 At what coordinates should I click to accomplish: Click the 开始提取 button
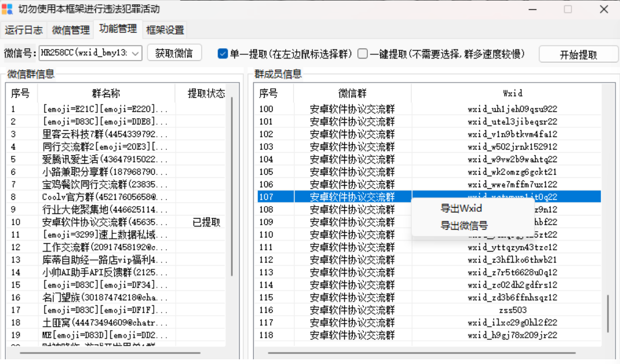tap(578, 54)
